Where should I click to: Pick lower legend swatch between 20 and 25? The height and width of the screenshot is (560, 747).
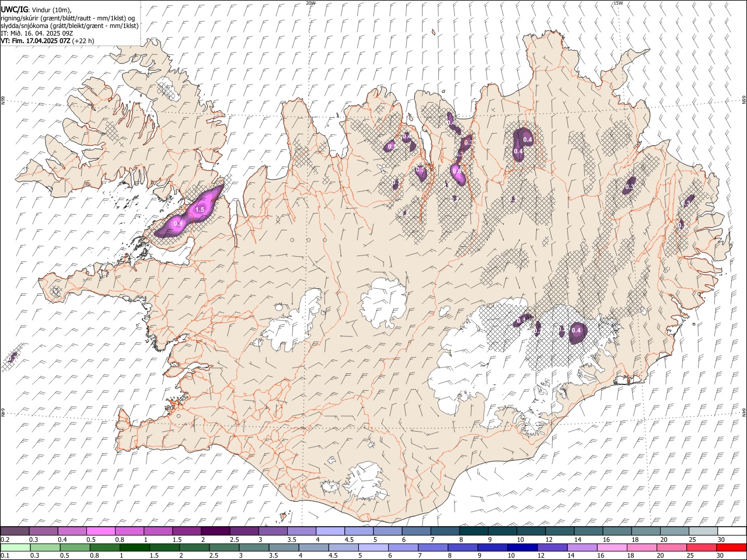pyautogui.click(x=672, y=547)
